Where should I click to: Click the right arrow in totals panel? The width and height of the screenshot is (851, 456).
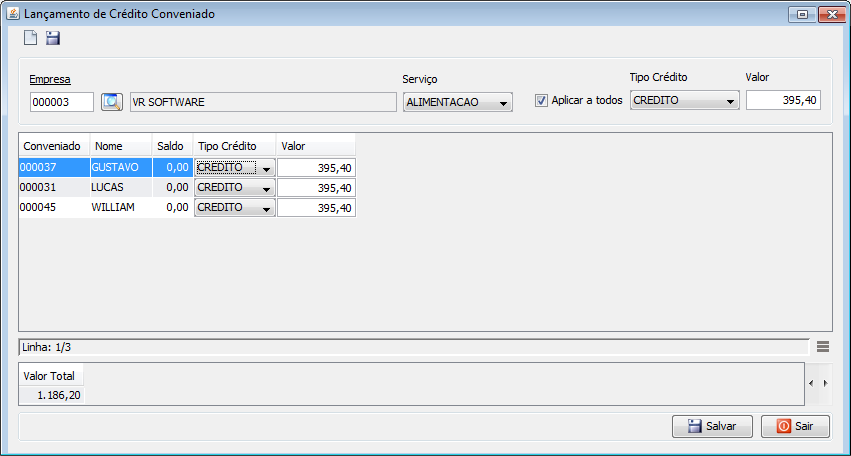(825, 383)
